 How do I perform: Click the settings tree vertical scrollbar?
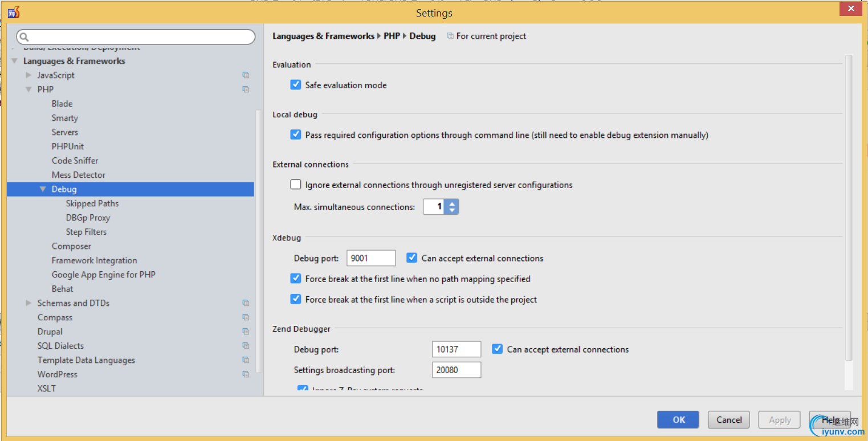259,240
